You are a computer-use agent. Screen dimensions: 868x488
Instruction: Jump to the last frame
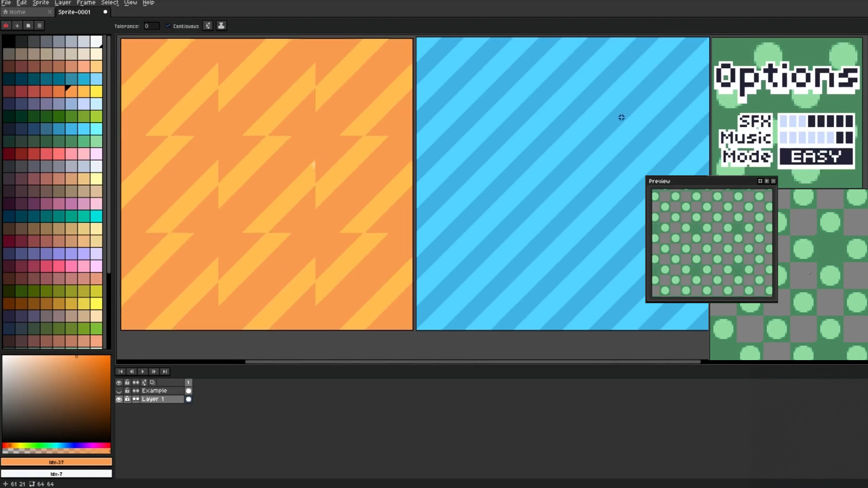tap(165, 371)
